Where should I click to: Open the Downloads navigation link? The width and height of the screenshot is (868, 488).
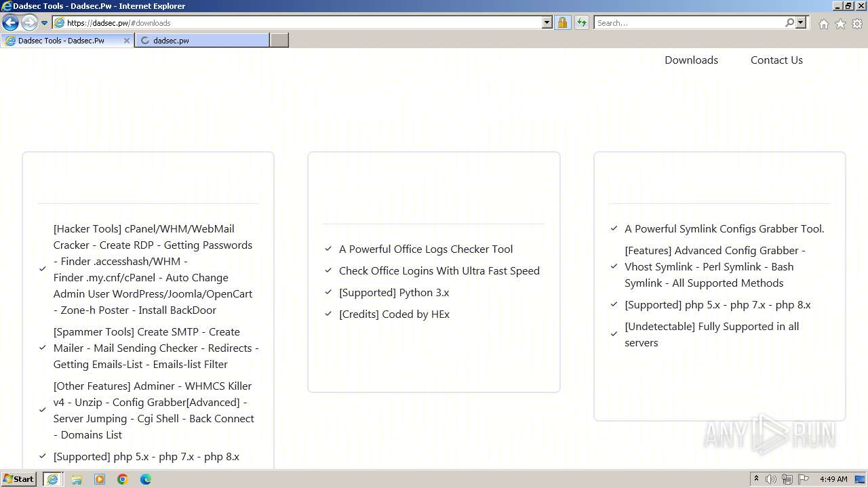coord(691,60)
